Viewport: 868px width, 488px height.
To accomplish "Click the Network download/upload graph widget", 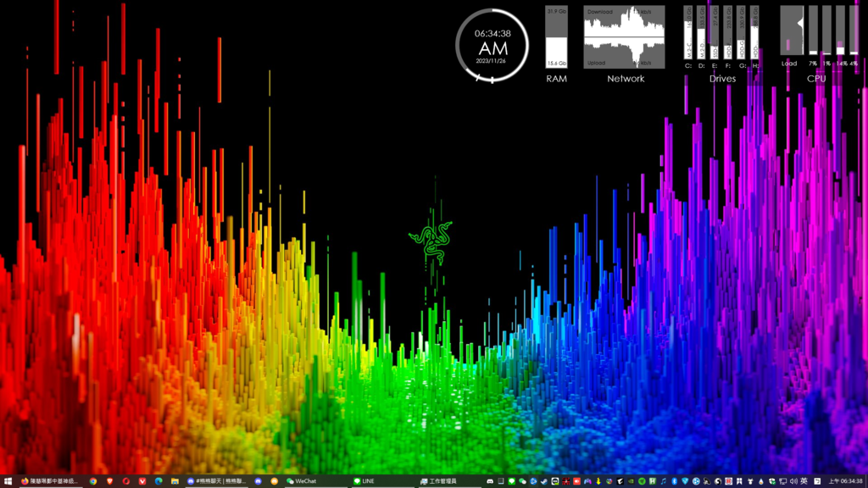I will pos(624,37).
